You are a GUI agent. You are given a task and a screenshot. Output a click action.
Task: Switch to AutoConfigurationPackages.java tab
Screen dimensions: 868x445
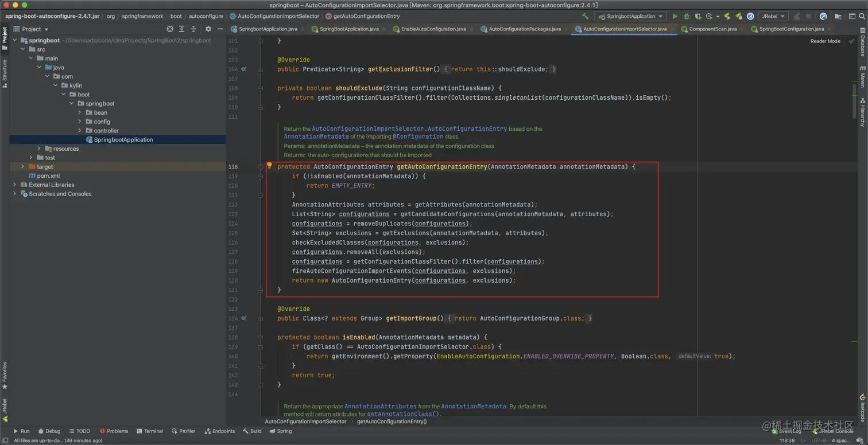525,29
